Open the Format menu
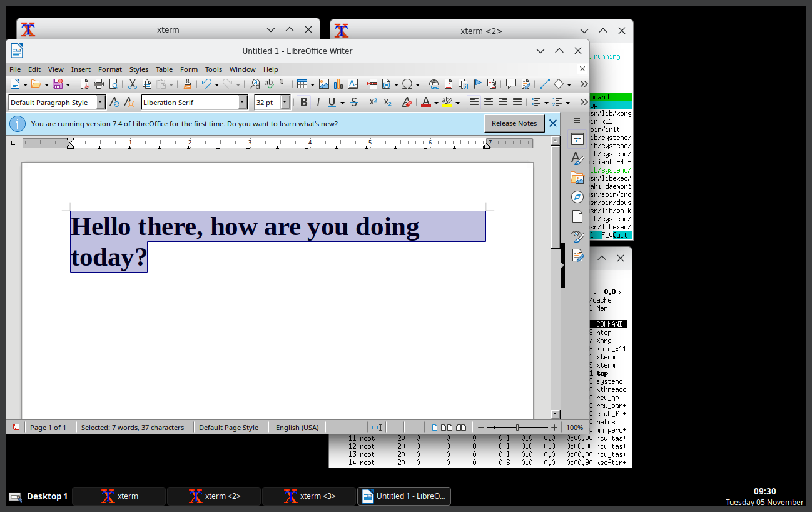The image size is (812, 512). pos(110,69)
